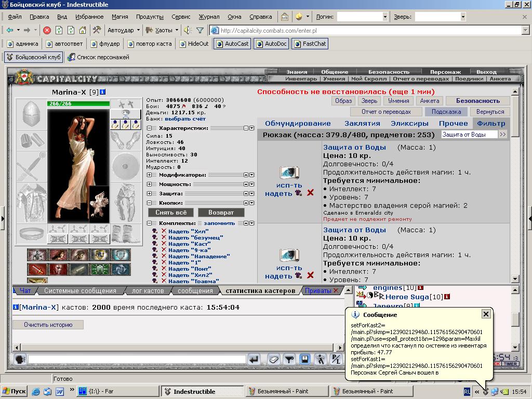Switch to the лог кастов tab
Screen dimensions: 532x399
click(x=148, y=291)
